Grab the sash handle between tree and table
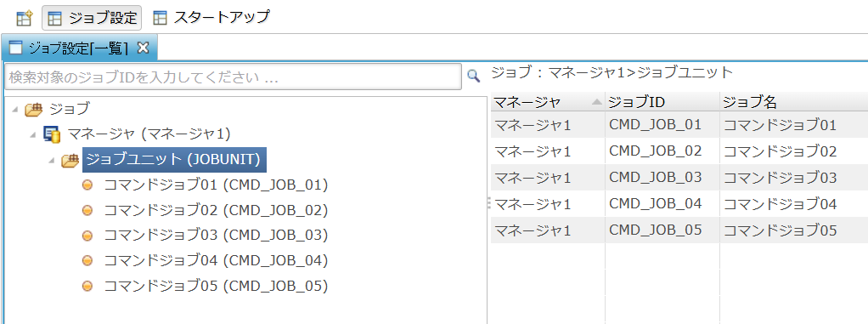The height and width of the screenshot is (324, 868). [489, 202]
